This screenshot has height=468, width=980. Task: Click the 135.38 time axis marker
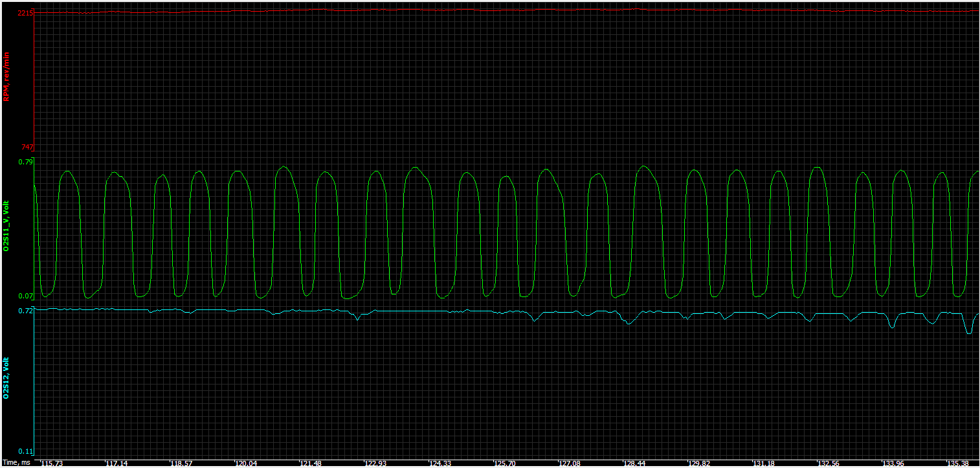(x=957, y=463)
